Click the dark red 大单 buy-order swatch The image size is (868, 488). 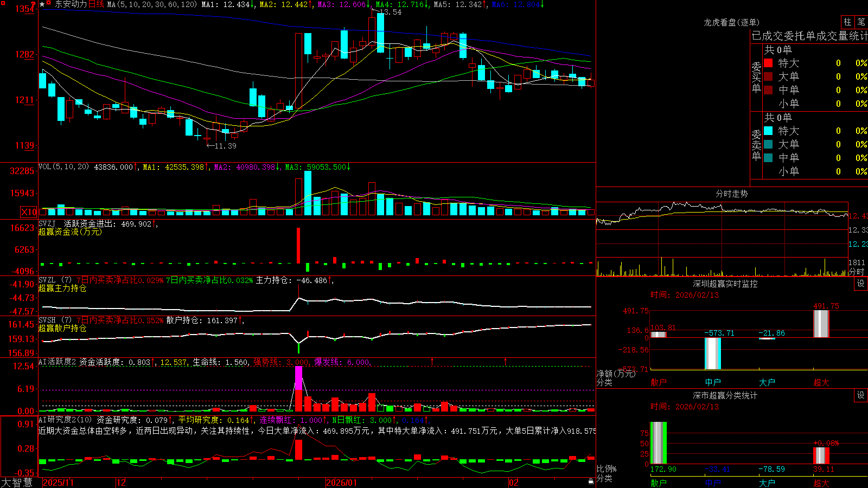[x=768, y=76]
